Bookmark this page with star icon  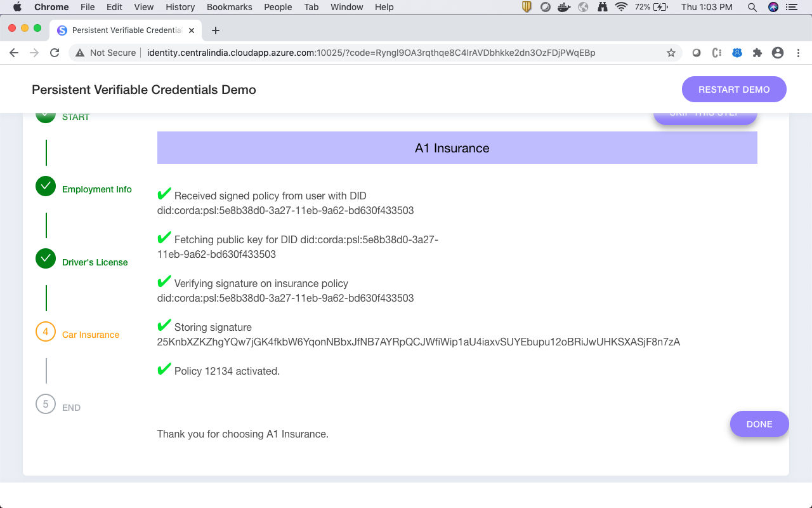point(671,53)
